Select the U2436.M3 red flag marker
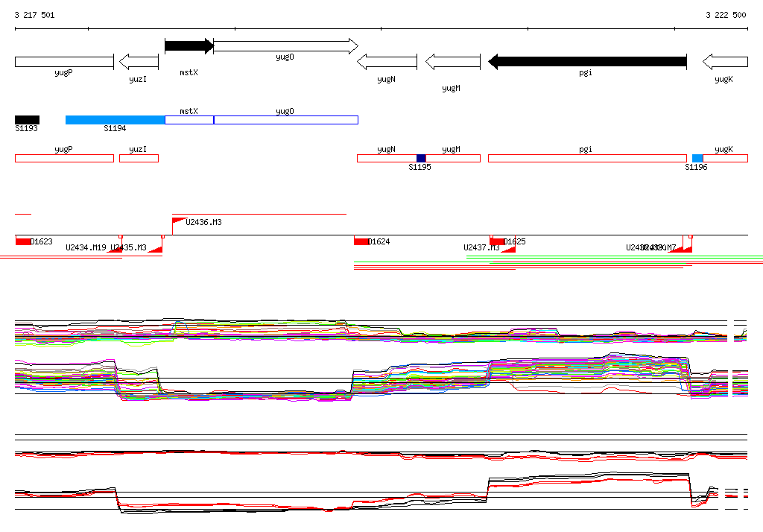The height and width of the screenshot is (532, 763). (x=179, y=221)
